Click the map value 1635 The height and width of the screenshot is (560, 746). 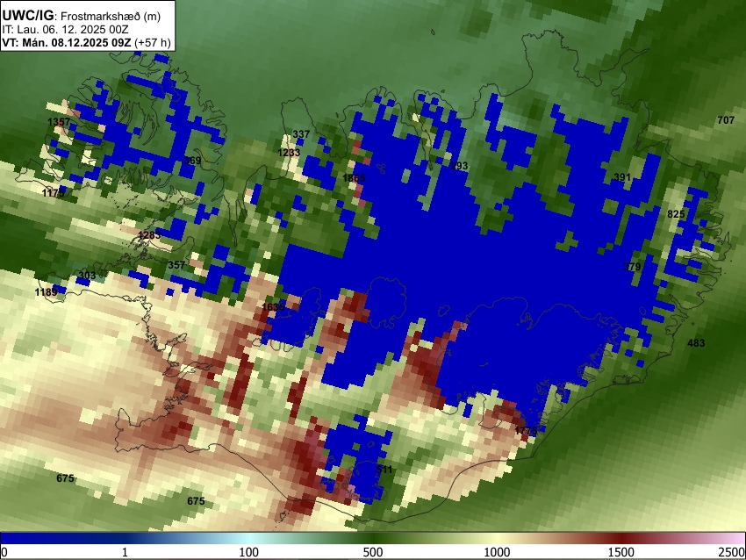[273, 307]
